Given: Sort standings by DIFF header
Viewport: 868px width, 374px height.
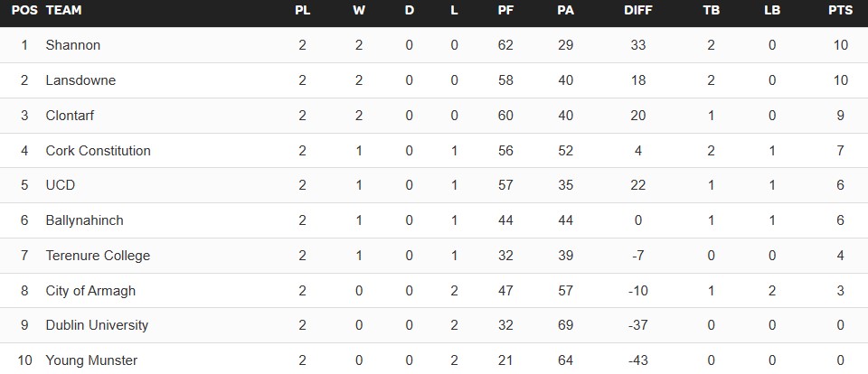Looking at the screenshot, I should [x=638, y=11].
